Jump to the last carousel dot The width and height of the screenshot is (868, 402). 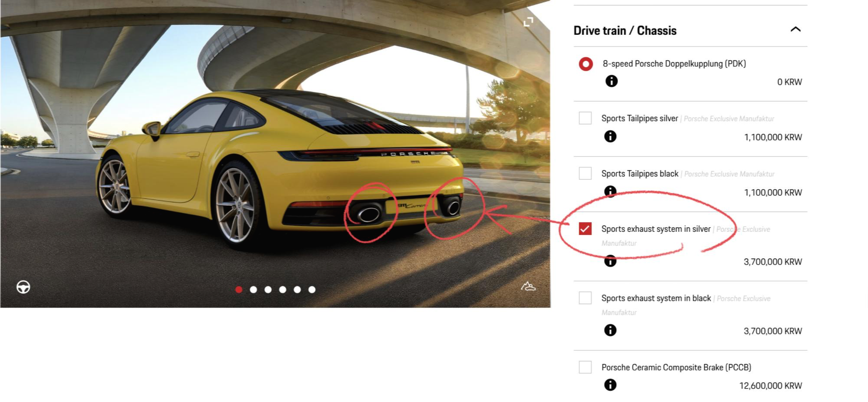[x=312, y=290]
